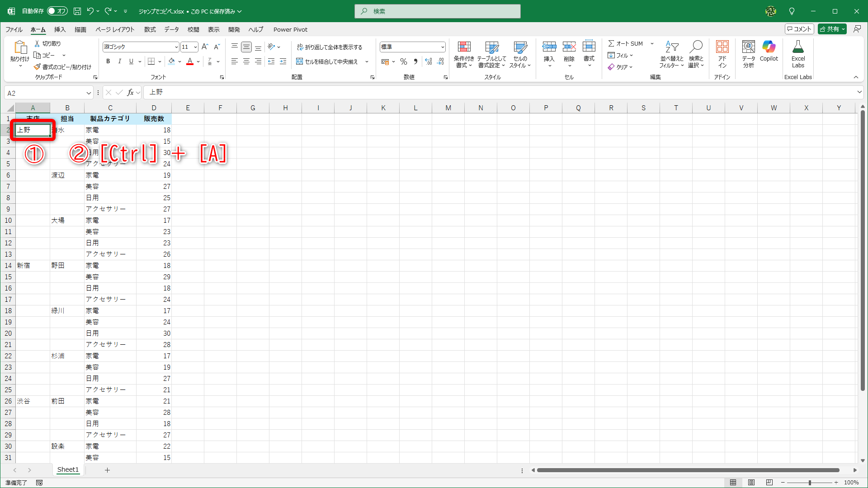
Task: Click the Find and Select magnifier
Action: pos(696,47)
